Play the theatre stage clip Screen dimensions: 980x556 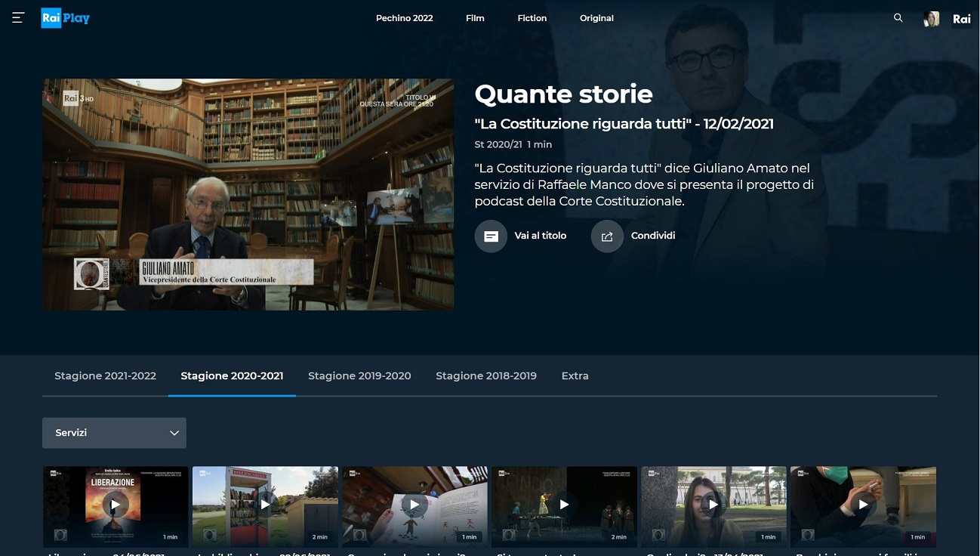(x=564, y=505)
